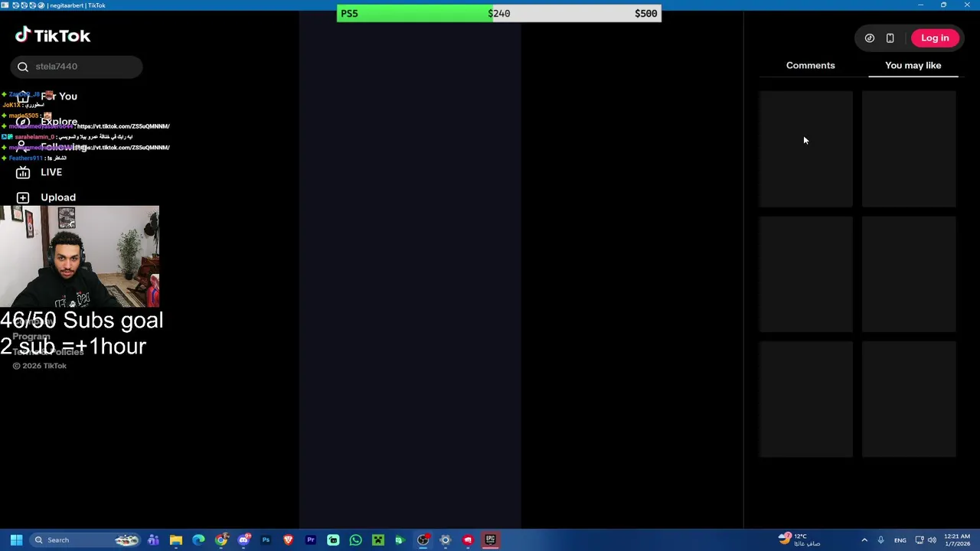This screenshot has height=551, width=980.
Task: Launch Photoshop from the taskbar
Action: click(266, 540)
